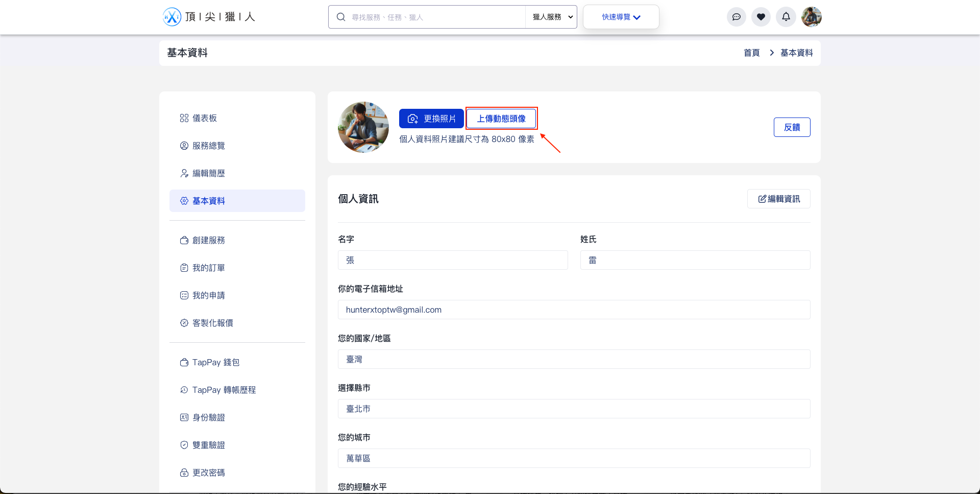Click the 上傳動態頭像 button

pos(501,119)
